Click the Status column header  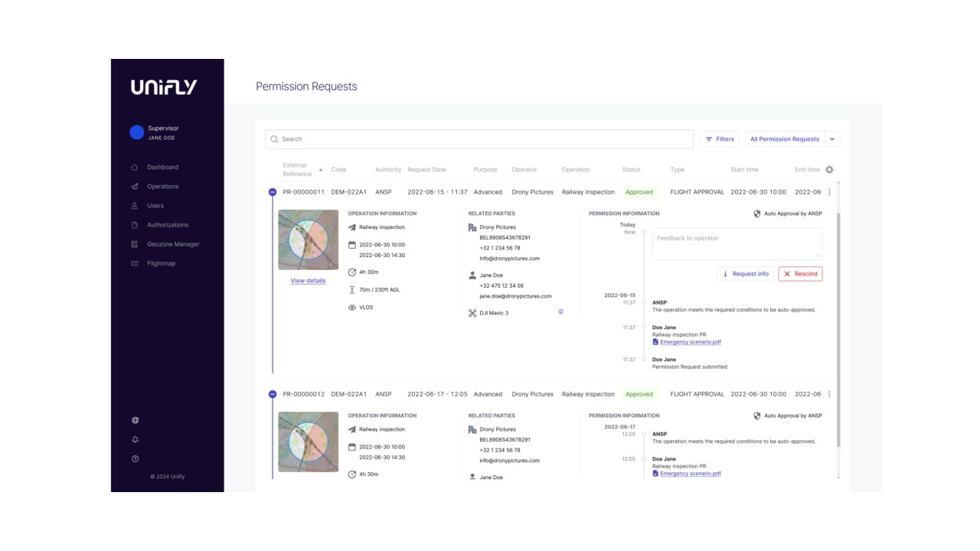click(631, 170)
